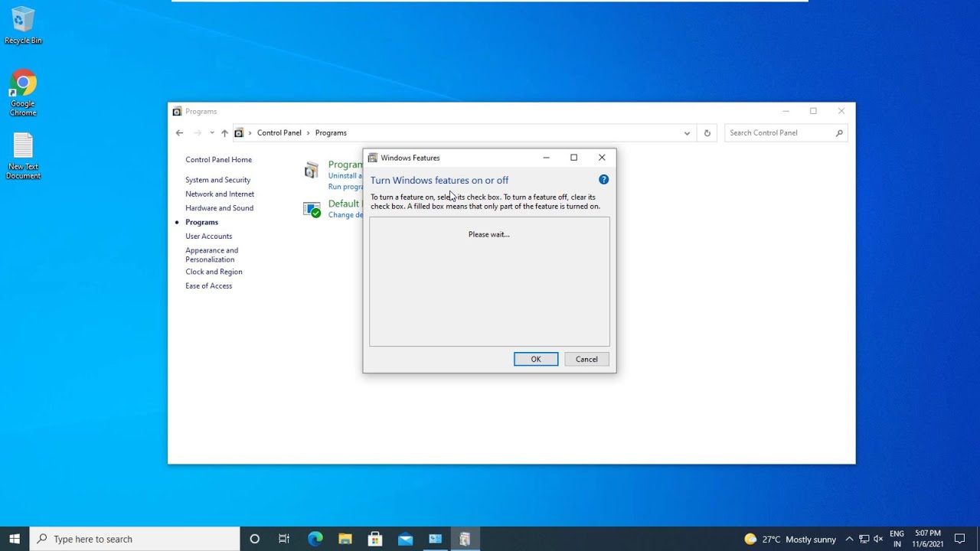
Task: Refresh the Control Panel address bar
Action: pyautogui.click(x=707, y=132)
